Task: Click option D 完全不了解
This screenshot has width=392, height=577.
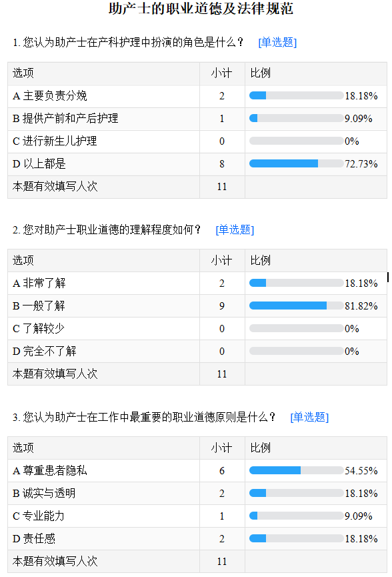Action: point(45,351)
